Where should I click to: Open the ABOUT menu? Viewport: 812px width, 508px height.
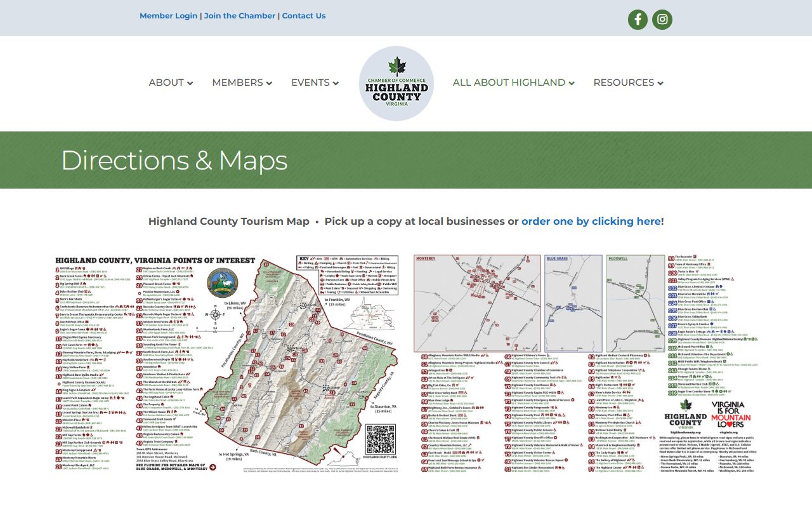[x=171, y=83]
